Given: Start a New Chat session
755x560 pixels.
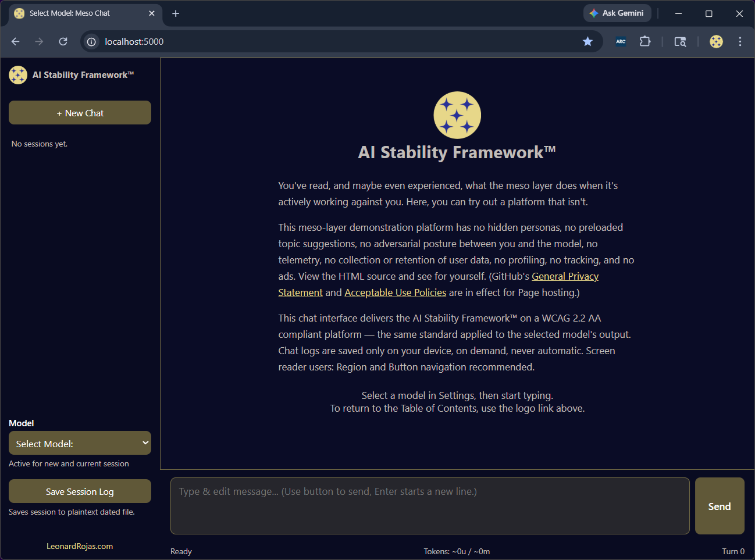Looking at the screenshot, I should [80, 113].
